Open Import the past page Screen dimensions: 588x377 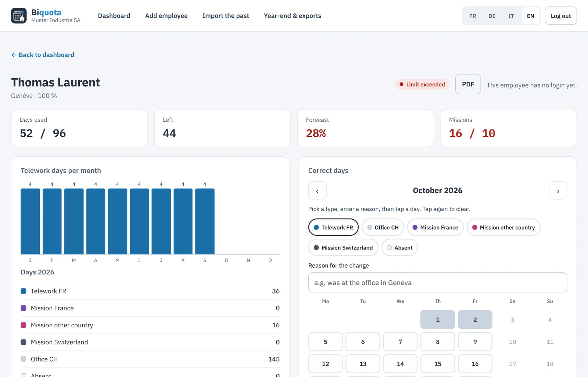click(226, 16)
